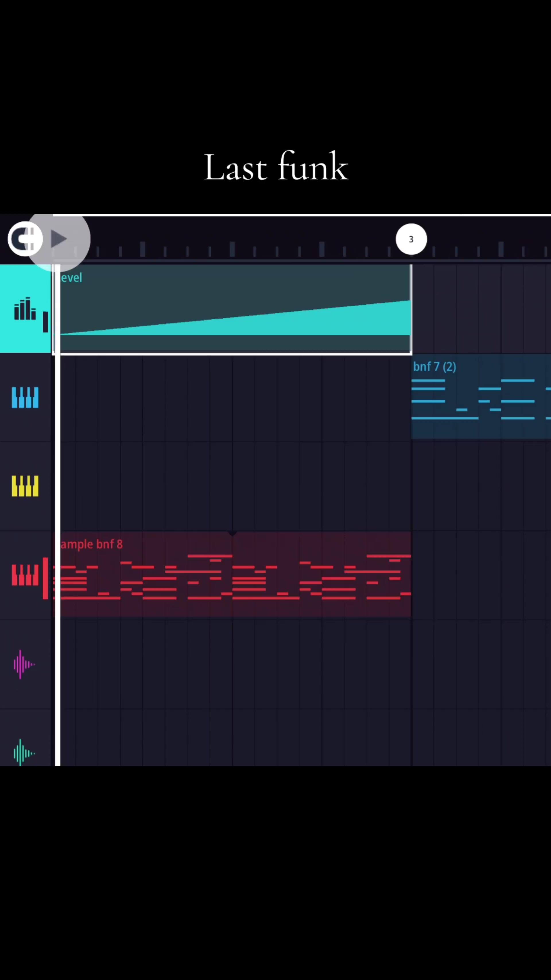Jump to bar 3 marker on the timeline
Image resolution: width=551 pixels, height=980 pixels.
411,239
